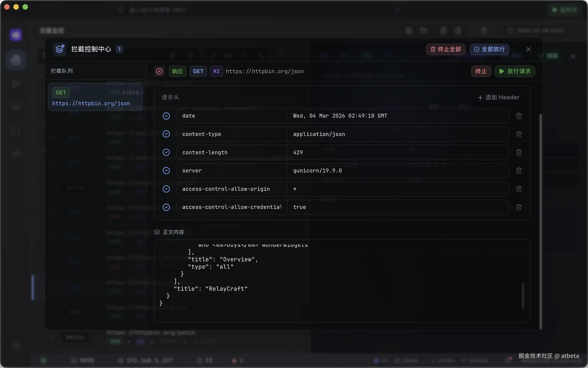This screenshot has height=368, width=588.
Task: Delete the content-type header row
Action: point(519,134)
